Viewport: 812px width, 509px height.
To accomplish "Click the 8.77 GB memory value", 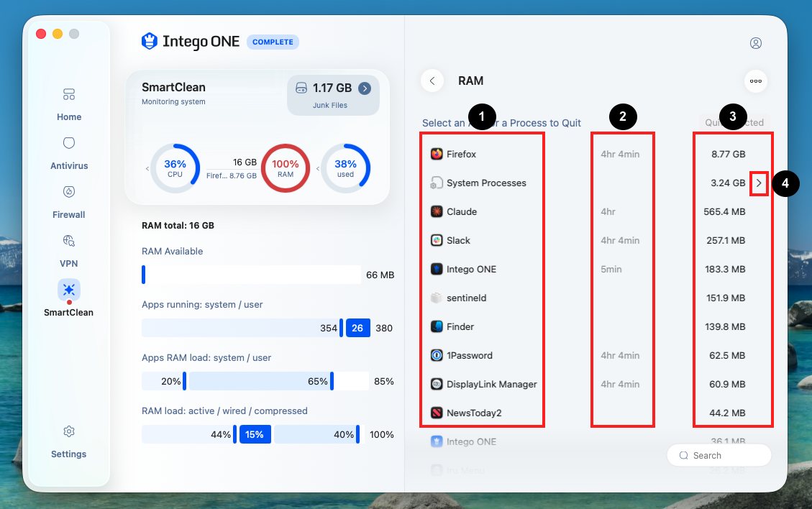I will pos(728,155).
